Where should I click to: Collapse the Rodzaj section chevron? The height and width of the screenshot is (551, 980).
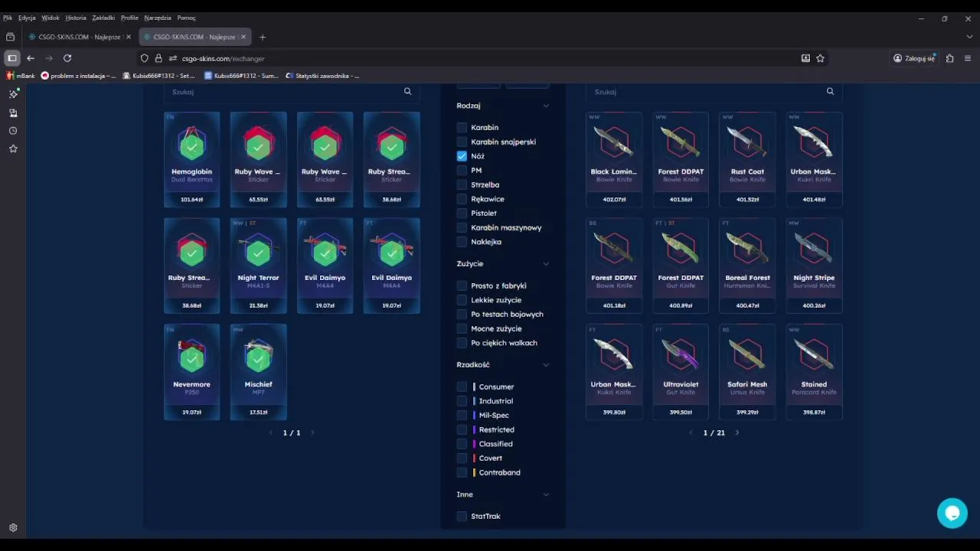[x=546, y=106]
